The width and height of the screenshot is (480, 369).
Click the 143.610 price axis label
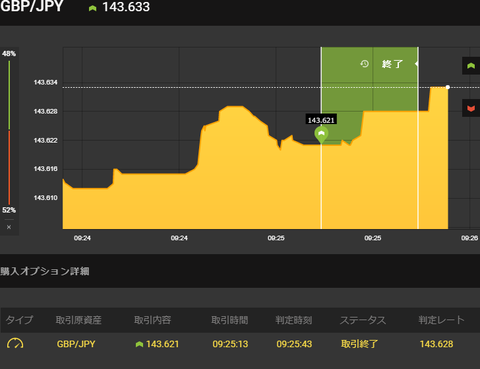(x=46, y=198)
